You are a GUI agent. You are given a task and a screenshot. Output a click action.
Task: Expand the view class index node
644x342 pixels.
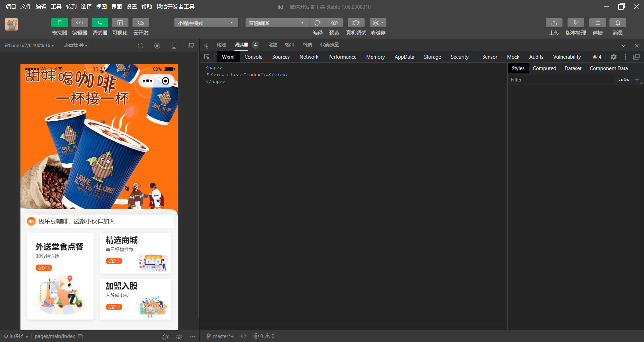pyautogui.click(x=208, y=74)
